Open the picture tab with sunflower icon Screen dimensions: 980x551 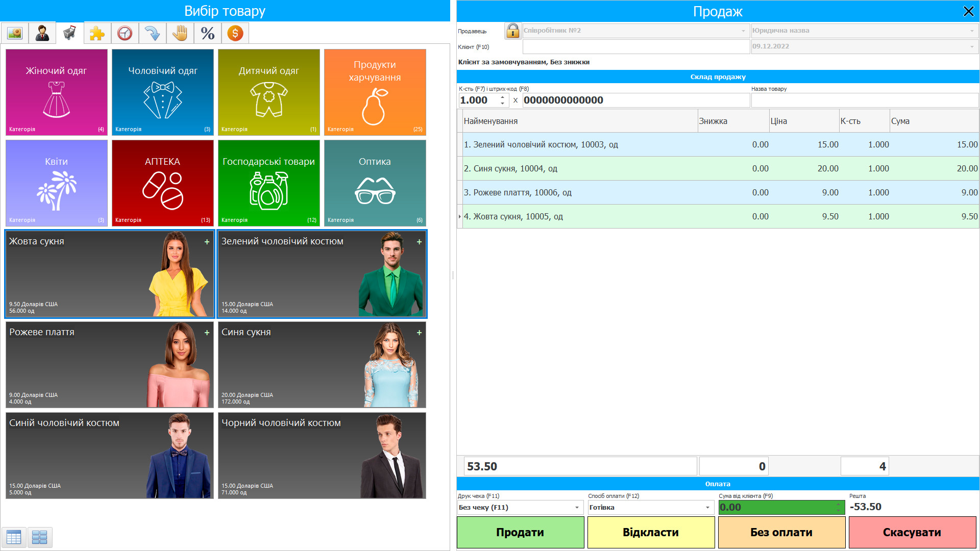[x=14, y=34]
